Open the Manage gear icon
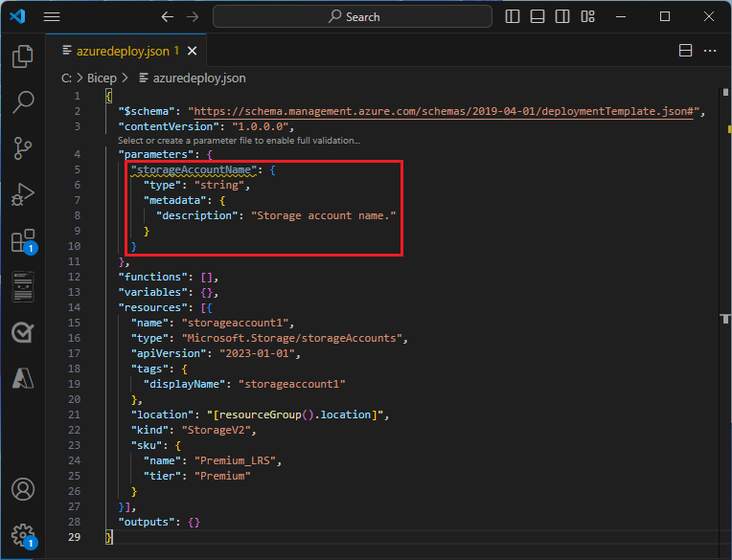This screenshot has width=732, height=560. click(x=23, y=536)
